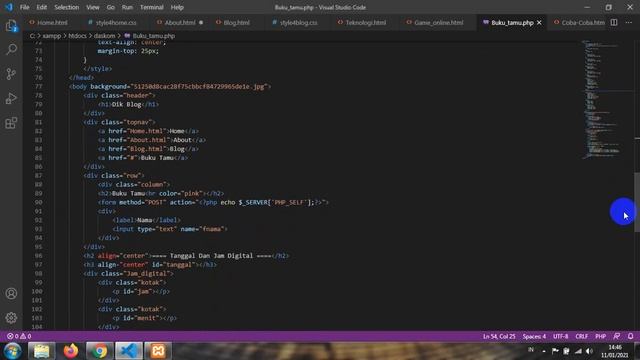Image resolution: width=640 pixels, height=360 pixels.
Task: Click the Action Center flag icon
Action: click(x=555, y=351)
